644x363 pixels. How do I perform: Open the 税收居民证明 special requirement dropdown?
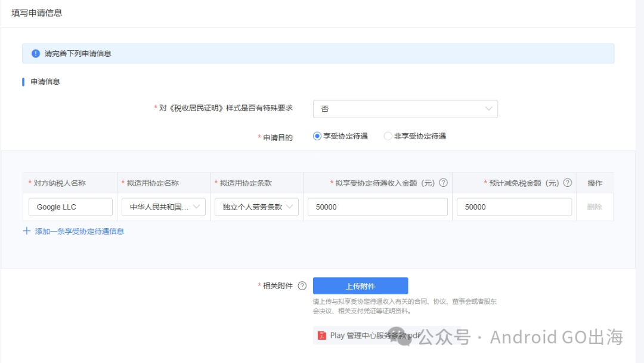click(x=405, y=109)
